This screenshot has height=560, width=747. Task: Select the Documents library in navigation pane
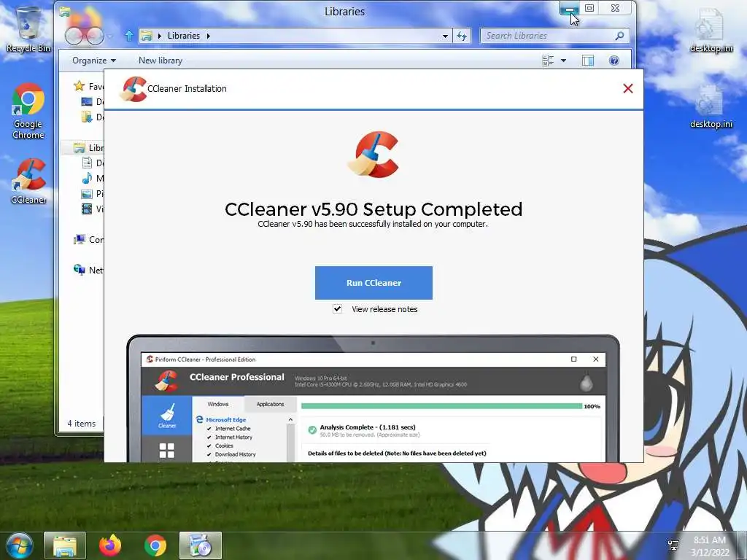point(93,163)
